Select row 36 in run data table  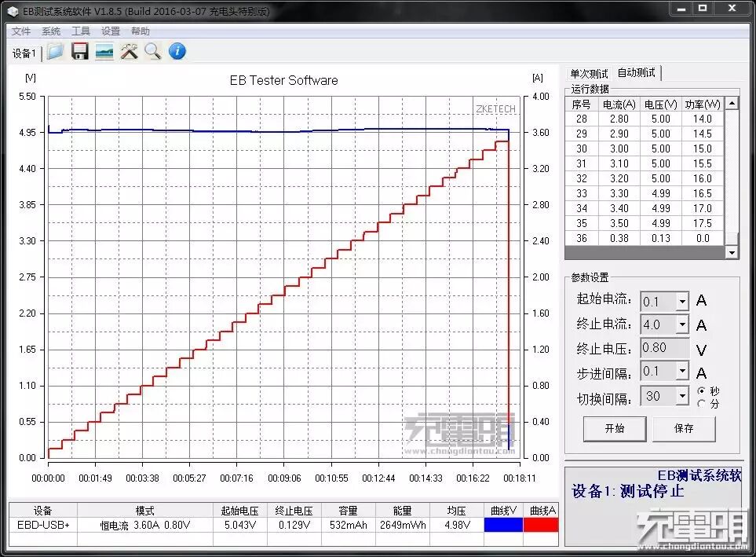pyautogui.click(x=645, y=239)
